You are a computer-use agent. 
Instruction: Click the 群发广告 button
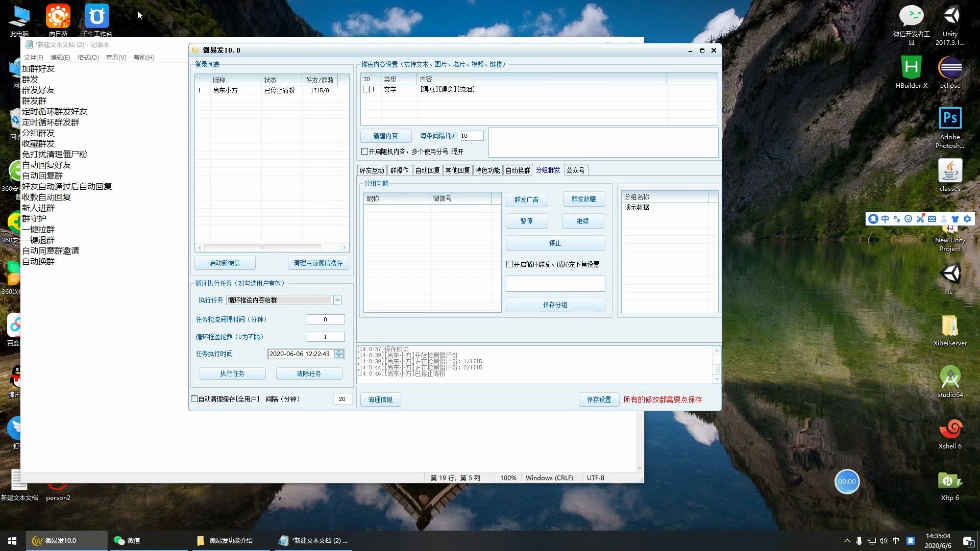pos(526,199)
